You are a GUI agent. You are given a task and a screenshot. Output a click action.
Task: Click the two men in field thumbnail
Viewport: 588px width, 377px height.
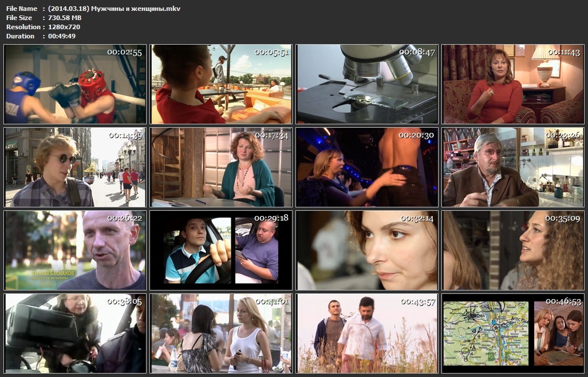pos(367,333)
